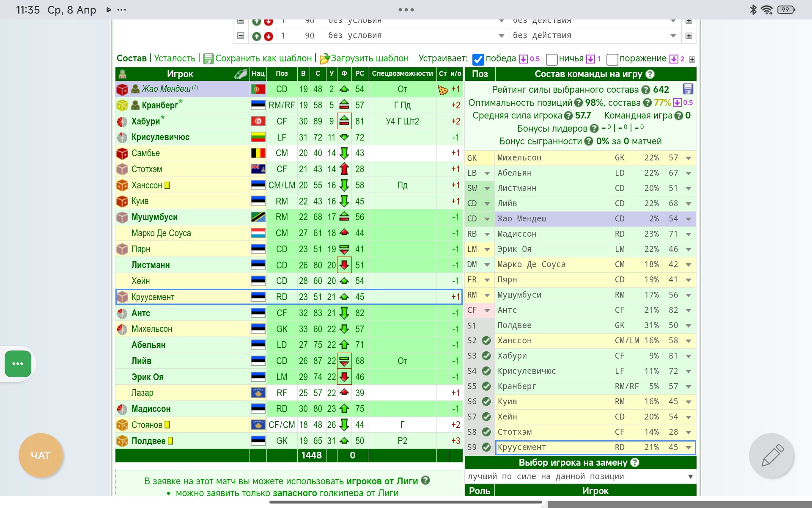812x508 pixels.
Task: Open the без условия condition dropdown
Action: point(416,36)
